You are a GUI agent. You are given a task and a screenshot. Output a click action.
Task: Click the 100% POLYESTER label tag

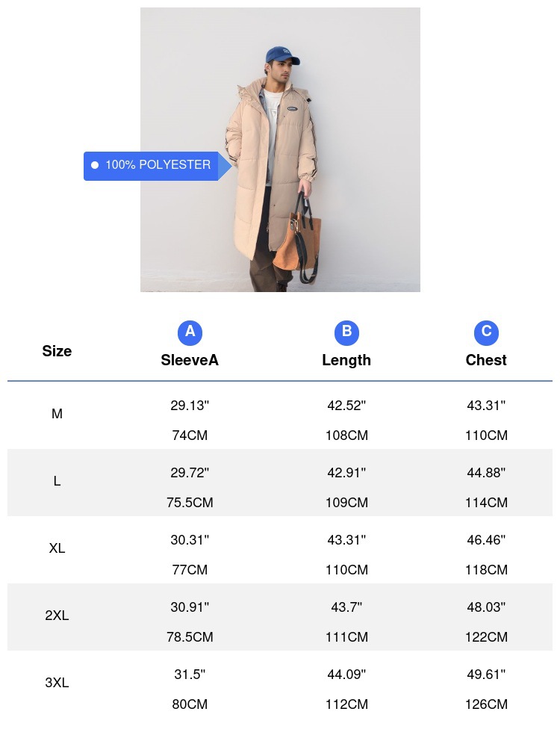click(158, 166)
